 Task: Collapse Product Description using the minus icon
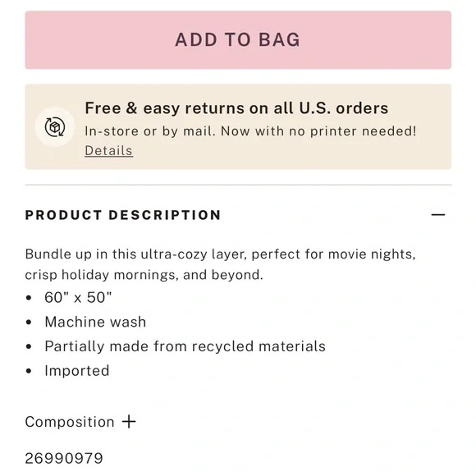click(437, 215)
